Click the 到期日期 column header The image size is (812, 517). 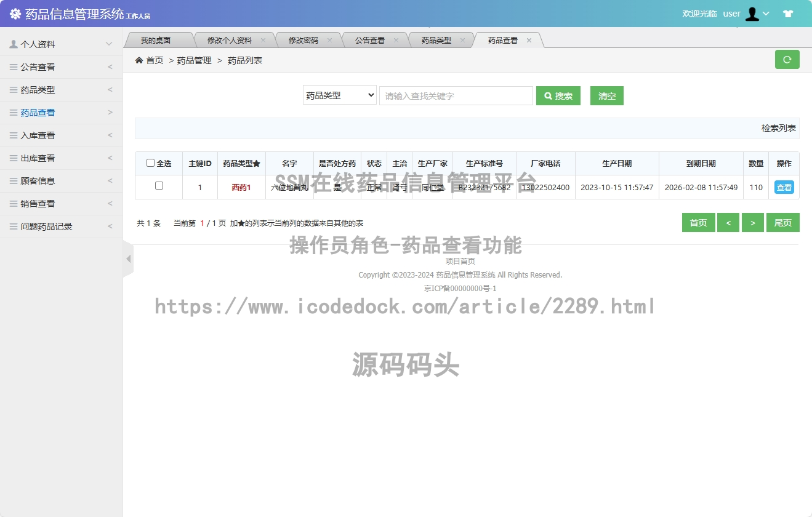pyautogui.click(x=701, y=164)
